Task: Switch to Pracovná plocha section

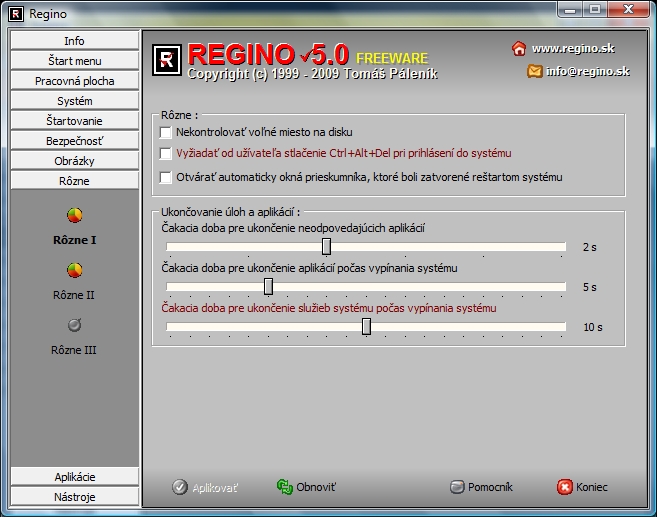Action: point(75,81)
